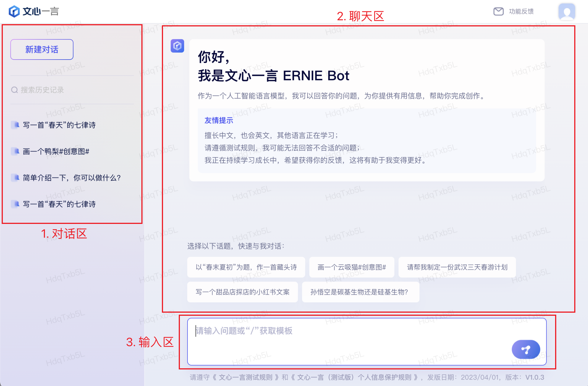Screen dimensions: 588x386
Task: Open the 画一个鸭梨#创意图# conversation
Action: (x=56, y=151)
